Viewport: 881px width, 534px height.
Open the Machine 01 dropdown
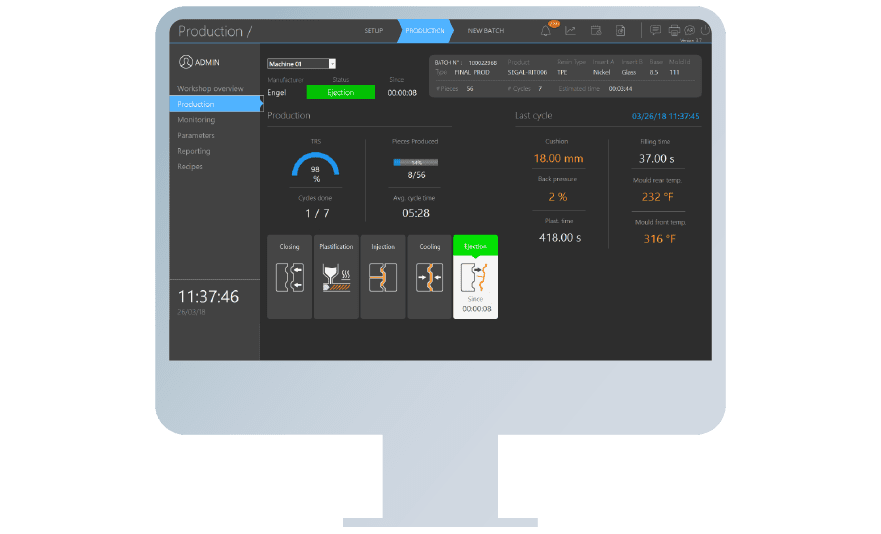click(x=301, y=64)
